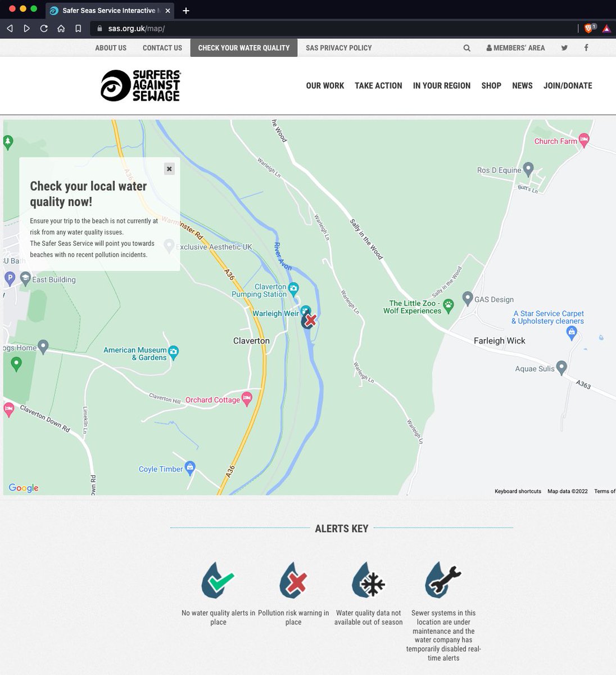The height and width of the screenshot is (675, 616).
Task: Open the Our Work menu
Action: coord(325,85)
